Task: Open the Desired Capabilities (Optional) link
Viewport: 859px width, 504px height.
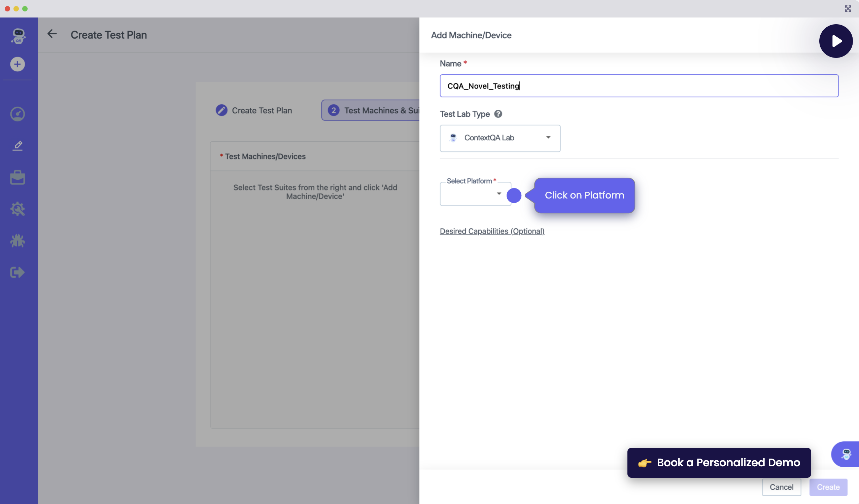Action: [492, 231]
